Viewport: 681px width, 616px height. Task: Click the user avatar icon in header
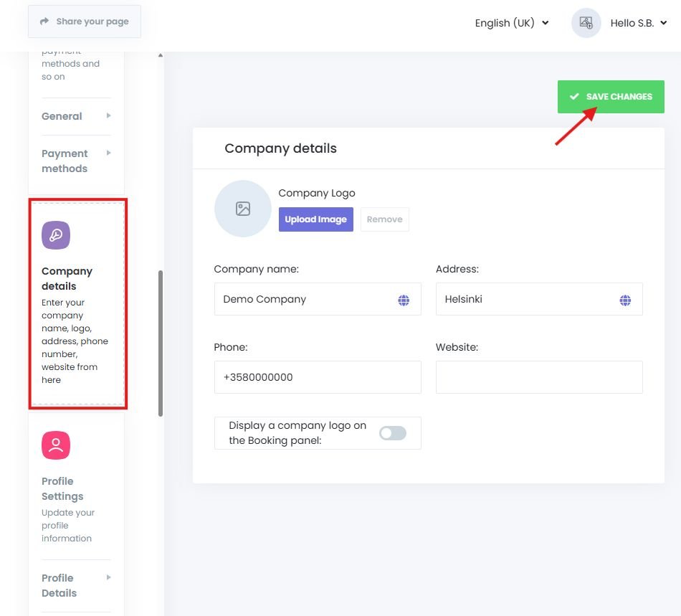click(x=586, y=23)
